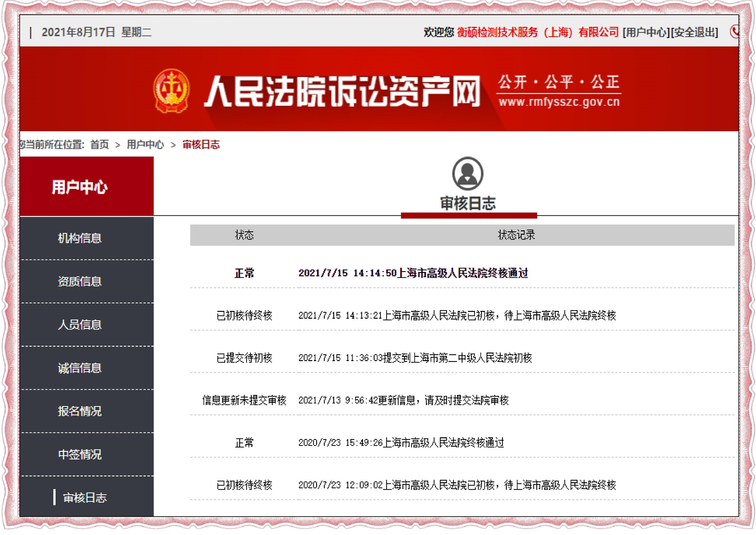Select 人员信息 in the sidebar
The height and width of the screenshot is (535, 756).
80,325
